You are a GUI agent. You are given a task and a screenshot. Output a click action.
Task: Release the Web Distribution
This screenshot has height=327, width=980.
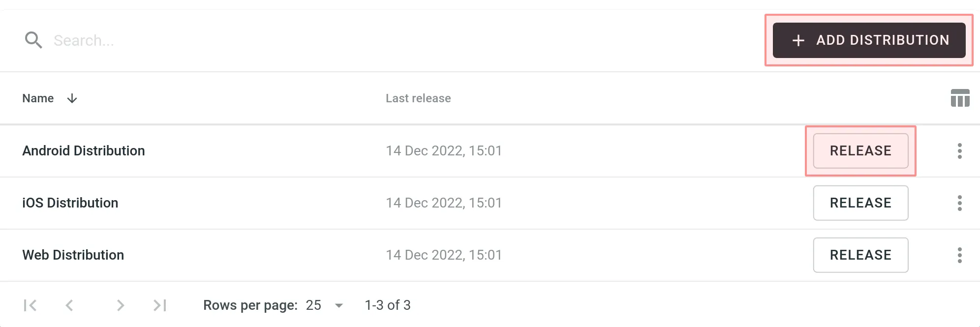tap(860, 255)
